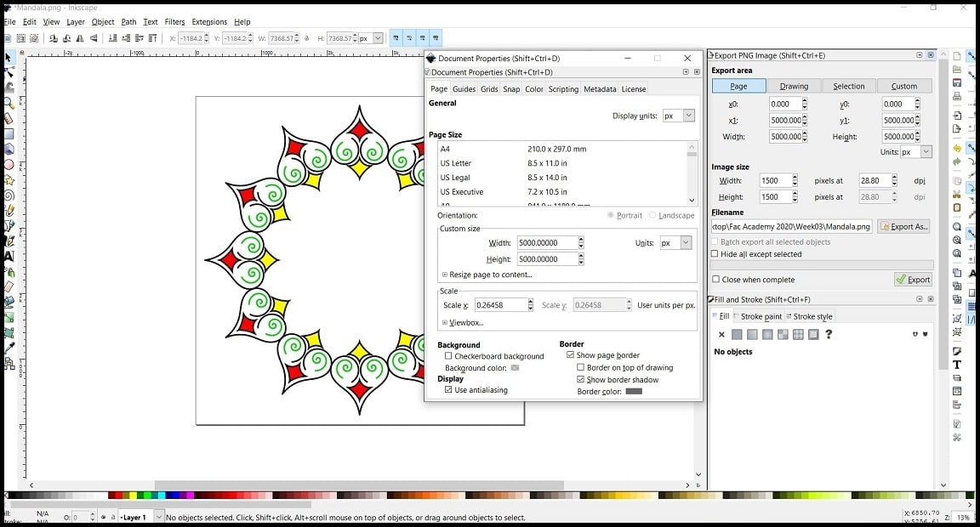Select the Pencil freehand tool

[x=9, y=211]
